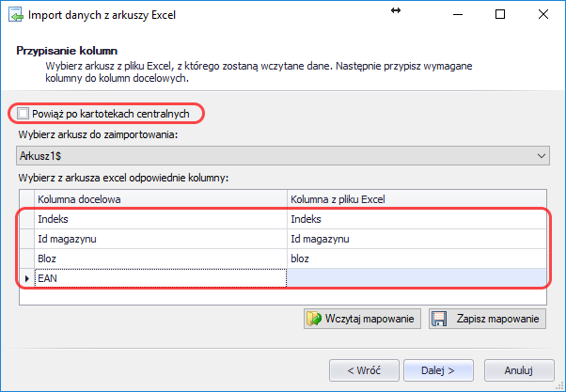Click the row selector arrow beside EAN
The width and height of the screenshot is (566, 392).
click(25, 277)
